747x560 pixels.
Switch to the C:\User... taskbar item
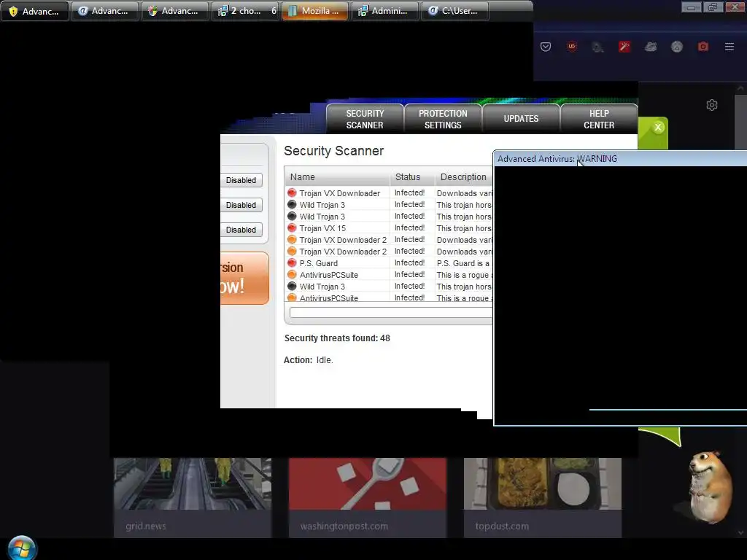[455, 11]
